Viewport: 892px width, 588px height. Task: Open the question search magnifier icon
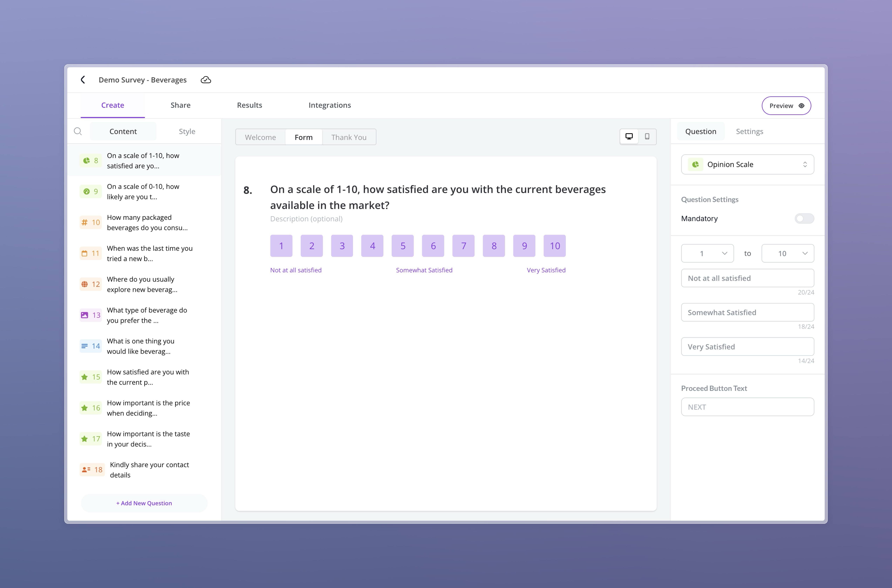[78, 131]
